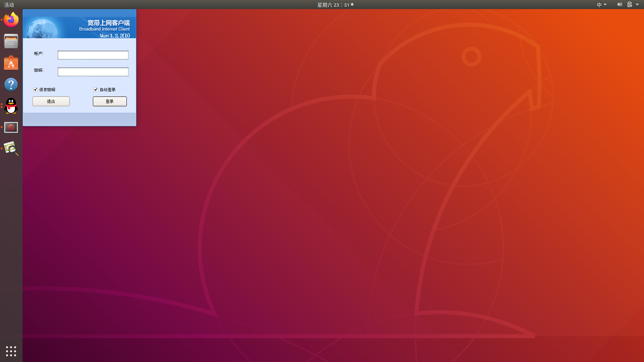
Task: Open Ubuntu Software from the dock
Action: coord(11,63)
